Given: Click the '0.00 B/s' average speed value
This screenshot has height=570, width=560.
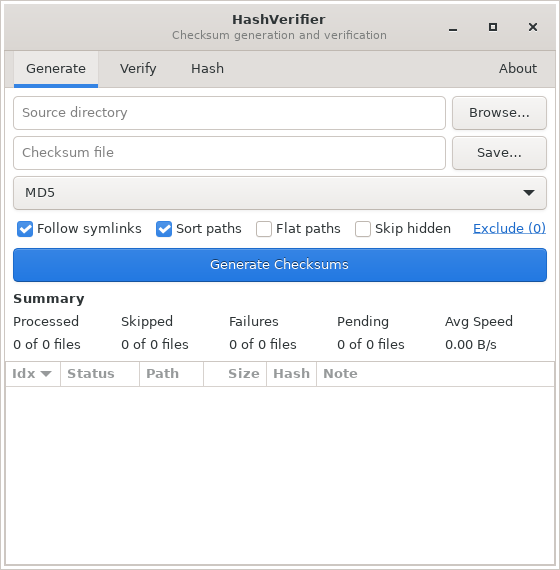Looking at the screenshot, I should [x=471, y=344].
